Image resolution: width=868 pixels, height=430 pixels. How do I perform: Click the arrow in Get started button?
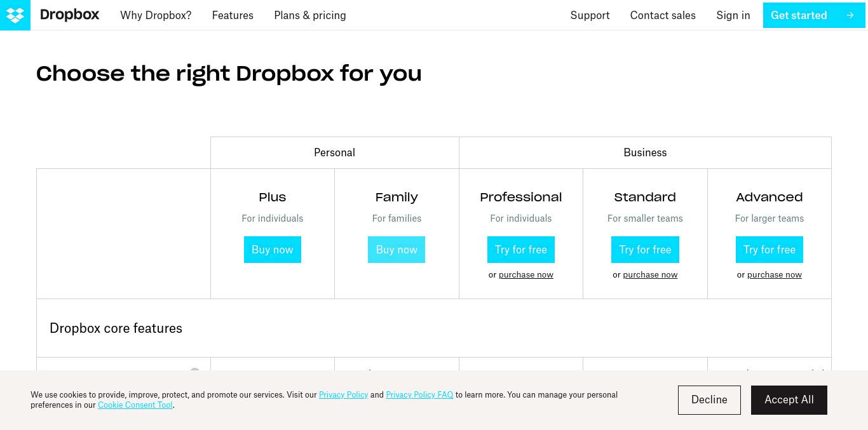[x=850, y=15]
